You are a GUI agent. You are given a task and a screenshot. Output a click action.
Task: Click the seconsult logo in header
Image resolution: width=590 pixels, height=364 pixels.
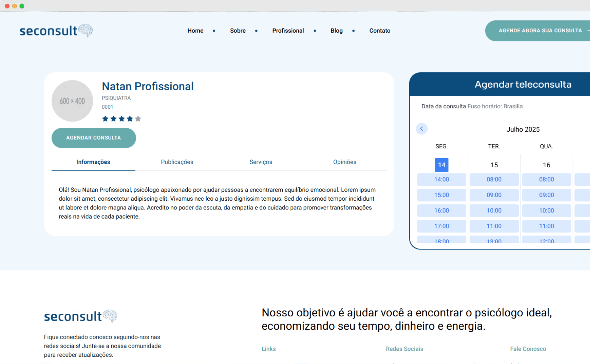[x=56, y=31]
